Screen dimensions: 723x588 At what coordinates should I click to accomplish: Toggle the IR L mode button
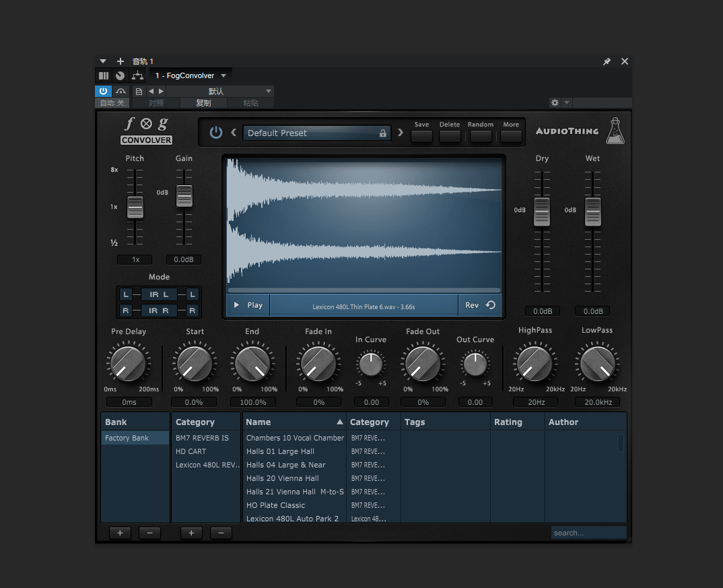pyautogui.click(x=159, y=294)
